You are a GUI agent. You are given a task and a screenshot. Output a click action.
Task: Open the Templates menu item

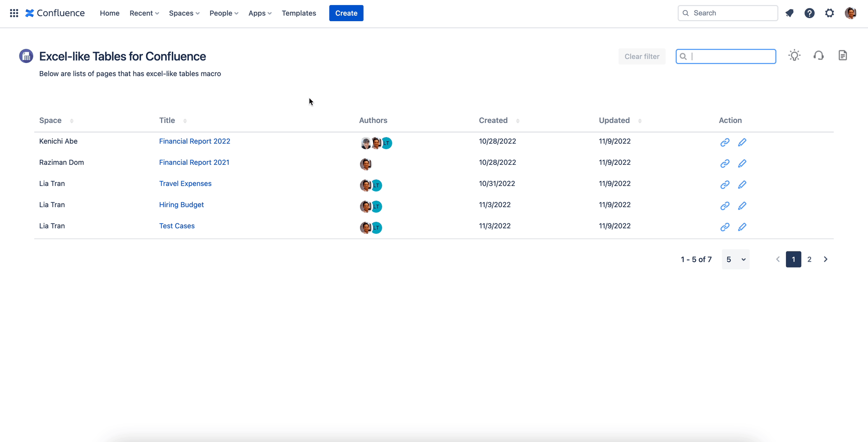pos(299,13)
